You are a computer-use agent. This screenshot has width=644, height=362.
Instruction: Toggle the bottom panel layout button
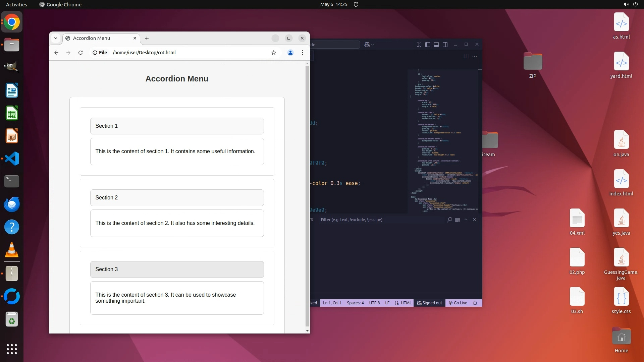436,45
